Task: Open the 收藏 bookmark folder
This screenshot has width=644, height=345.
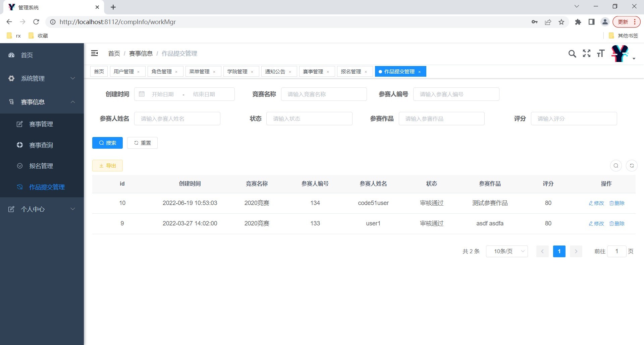Action: pyautogui.click(x=38, y=36)
